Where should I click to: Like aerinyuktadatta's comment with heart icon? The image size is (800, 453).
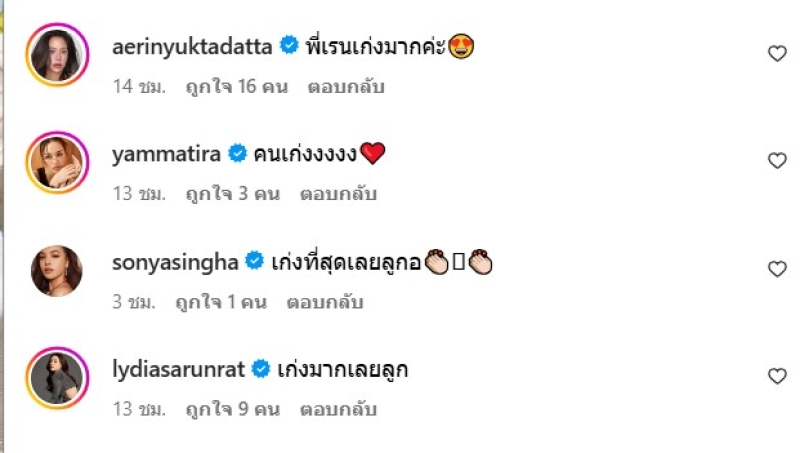click(x=777, y=53)
